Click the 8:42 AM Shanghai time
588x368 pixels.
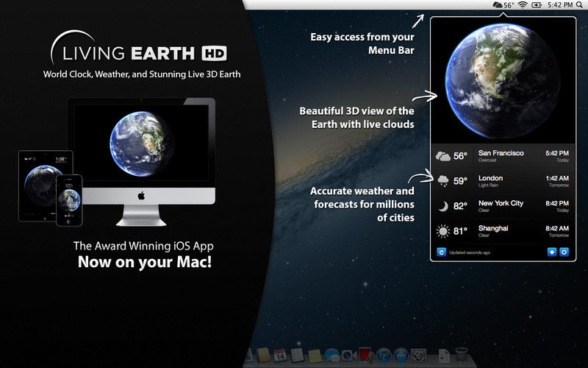pyautogui.click(x=557, y=228)
